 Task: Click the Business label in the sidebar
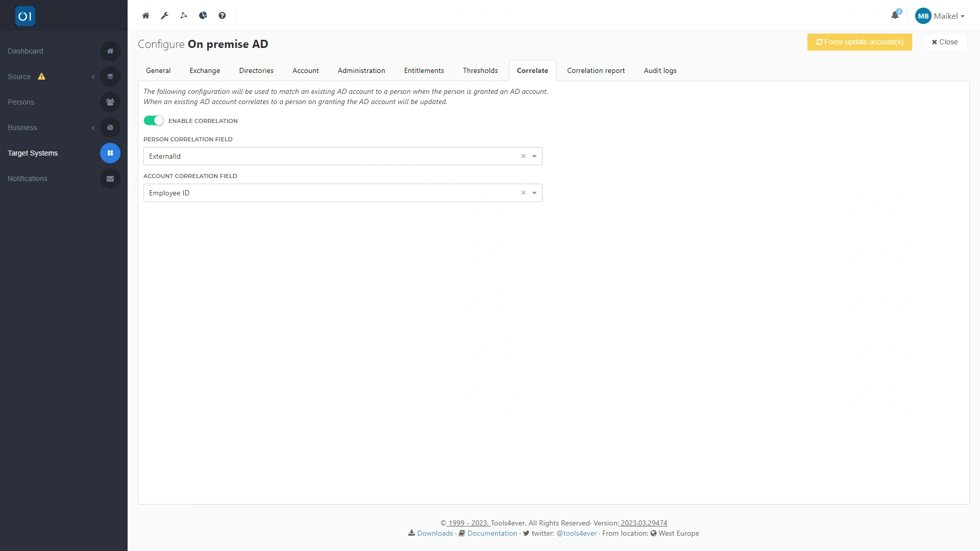coord(22,128)
